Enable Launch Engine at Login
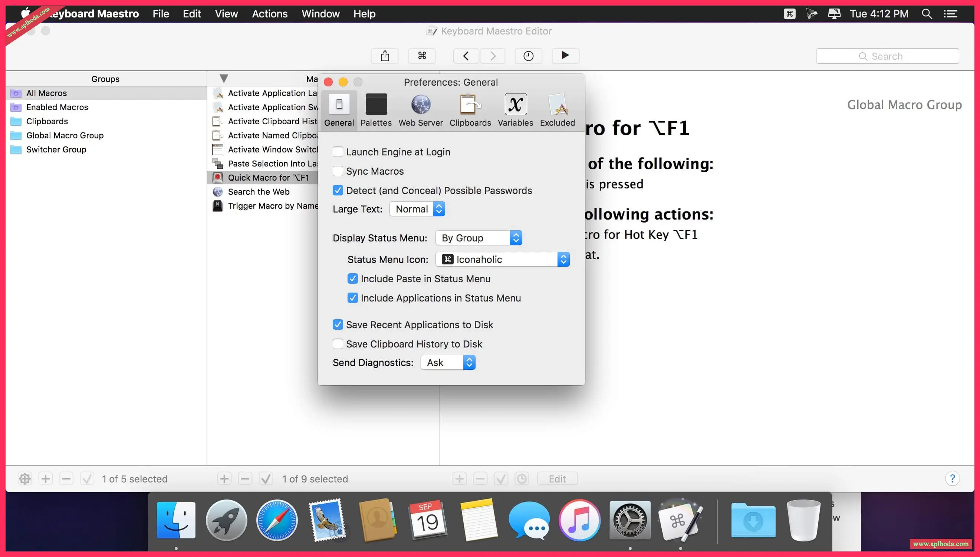 point(338,152)
